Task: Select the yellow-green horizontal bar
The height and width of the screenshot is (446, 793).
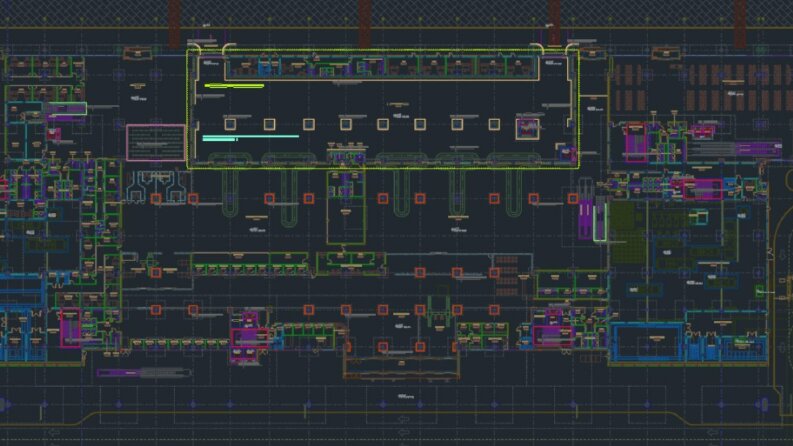Action: point(234,86)
